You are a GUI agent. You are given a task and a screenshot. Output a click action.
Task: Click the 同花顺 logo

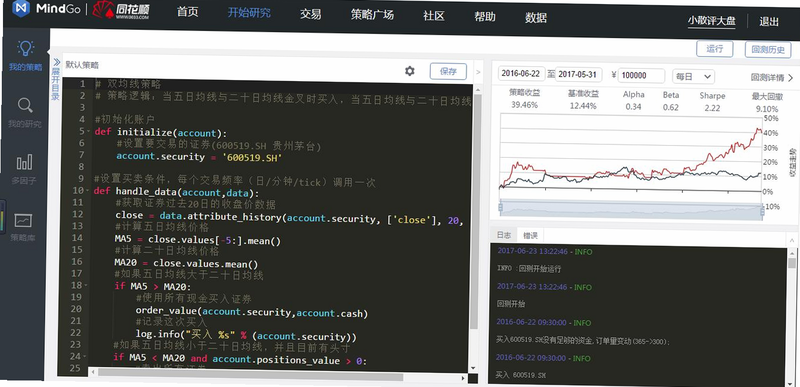[x=120, y=10]
